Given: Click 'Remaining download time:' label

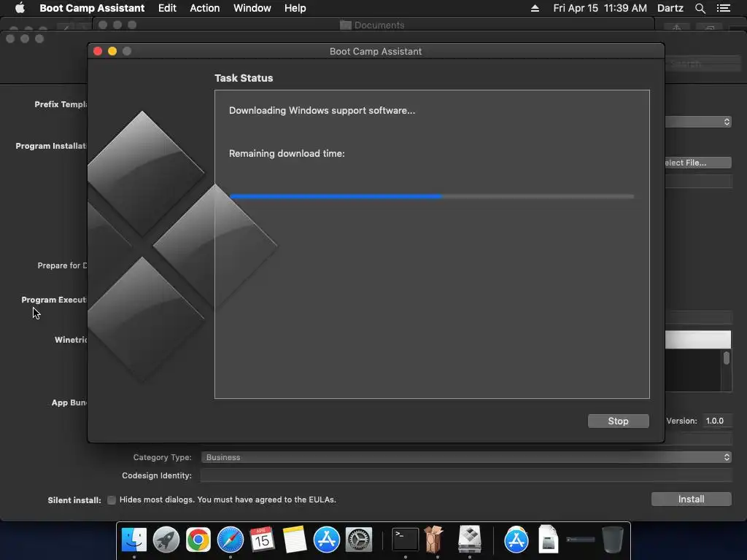Looking at the screenshot, I should 287,153.
